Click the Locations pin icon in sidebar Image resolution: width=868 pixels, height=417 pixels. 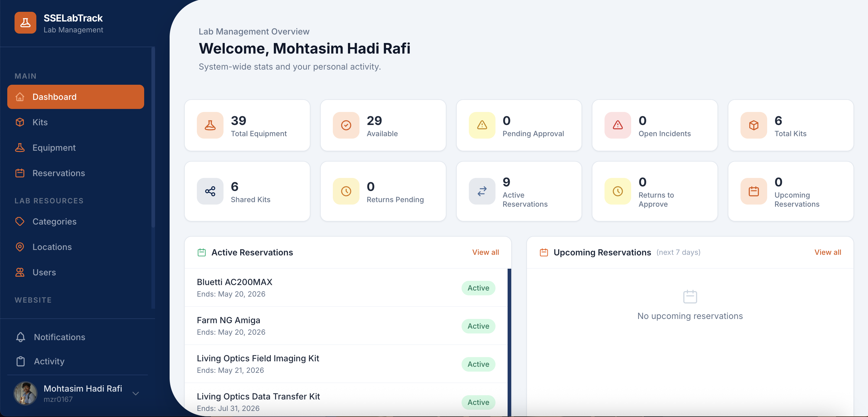(20, 247)
